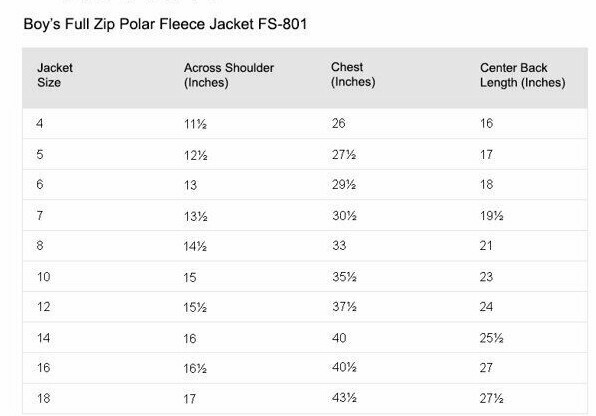Click the 40½ chest value
This screenshot has width=596, height=416.
tap(344, 367)
